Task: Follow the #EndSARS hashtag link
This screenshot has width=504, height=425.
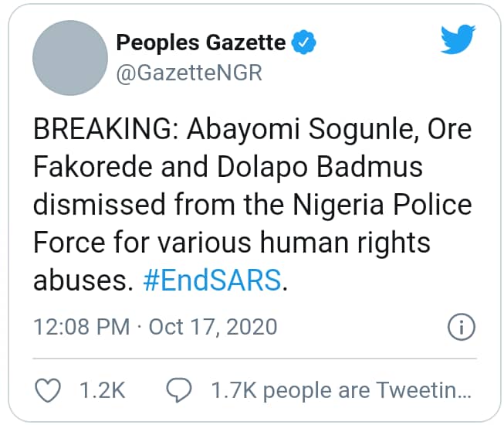Action: click(213, 281)
